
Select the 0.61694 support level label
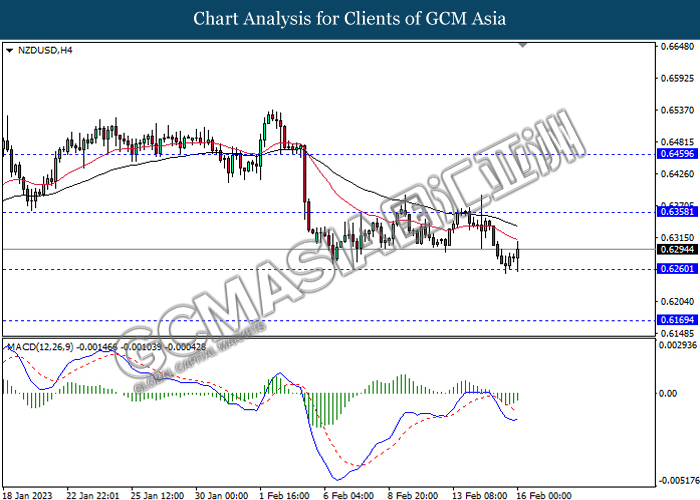pos(677,320)
